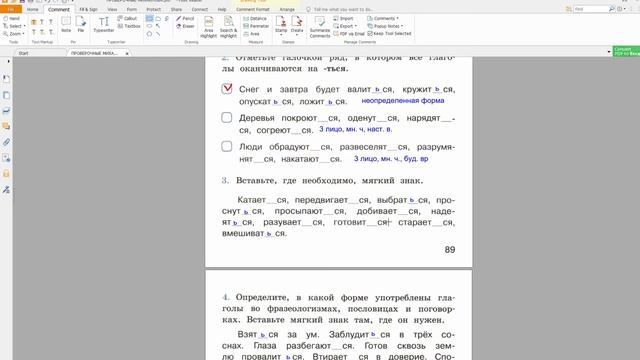Select the Rectangle drawing tool

point(149,18)
